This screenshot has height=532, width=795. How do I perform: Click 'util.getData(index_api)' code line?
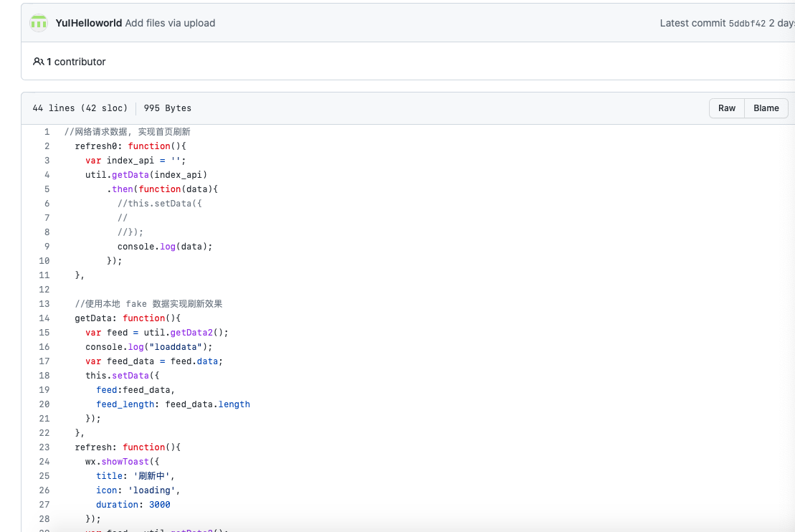[146, 174]
